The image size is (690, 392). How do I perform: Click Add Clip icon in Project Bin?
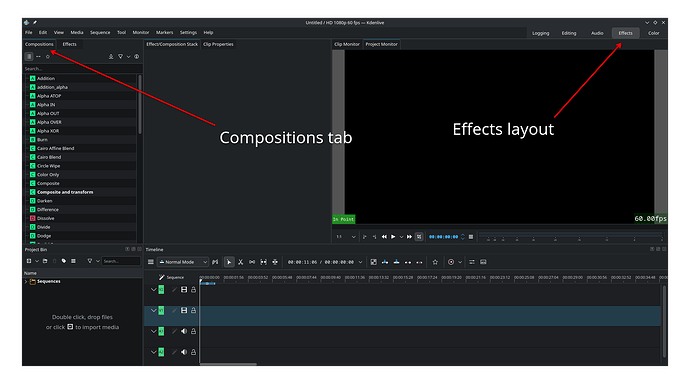(x=29, y=261)
